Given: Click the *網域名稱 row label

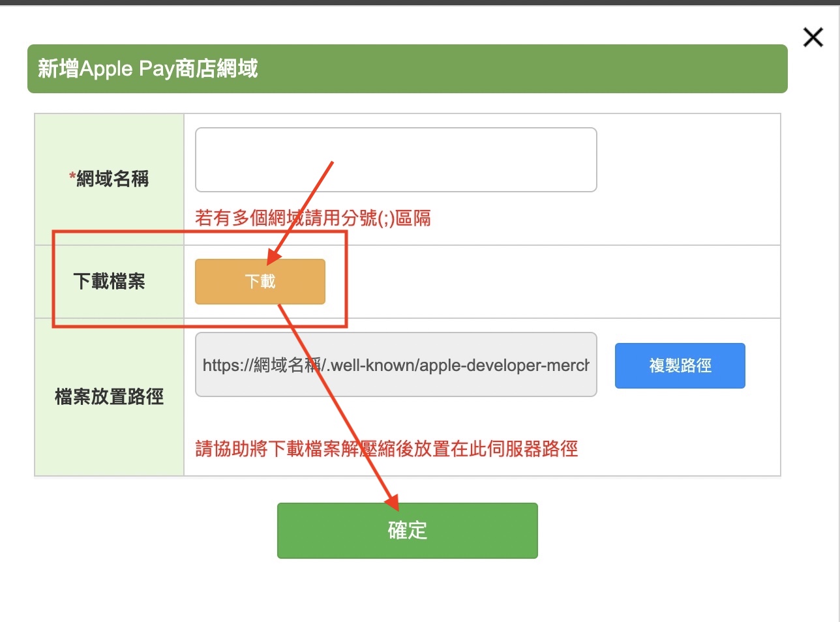Looking at the screenshot, I should 109,179.
